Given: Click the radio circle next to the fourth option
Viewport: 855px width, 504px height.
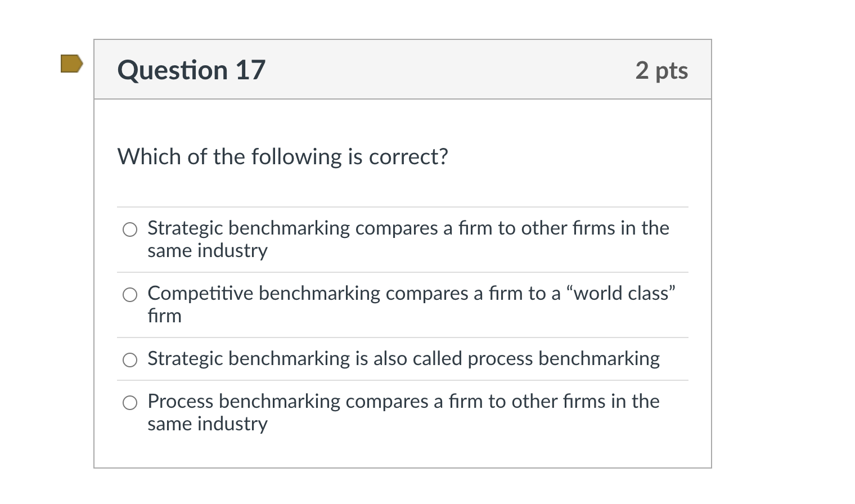Looking at the screenshot, I should 130,403.
